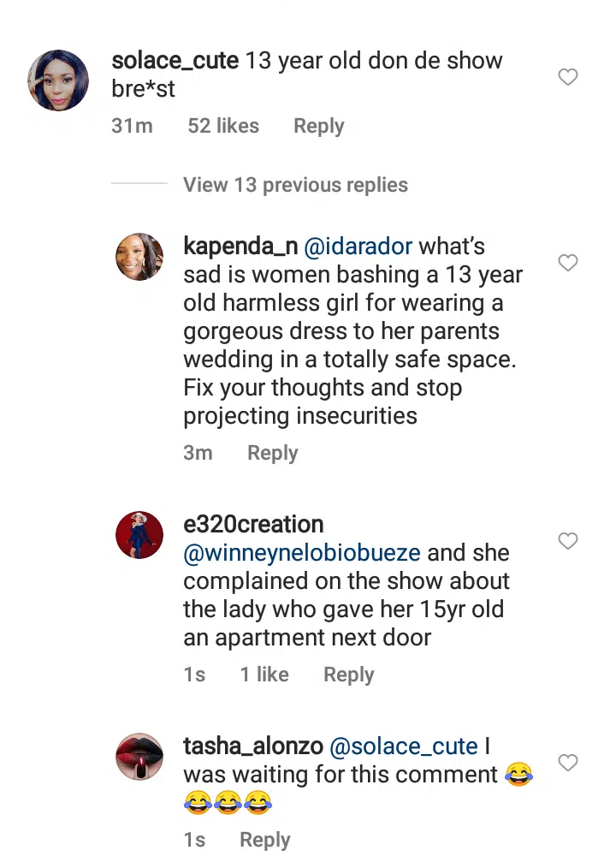Reply to kapenda_n's comment
The height and width of the screenshot is (862, 616).
click(273, 453)
